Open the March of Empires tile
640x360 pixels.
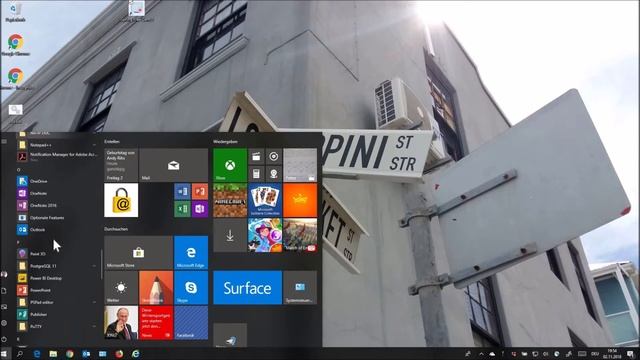(x=300, y=235)
